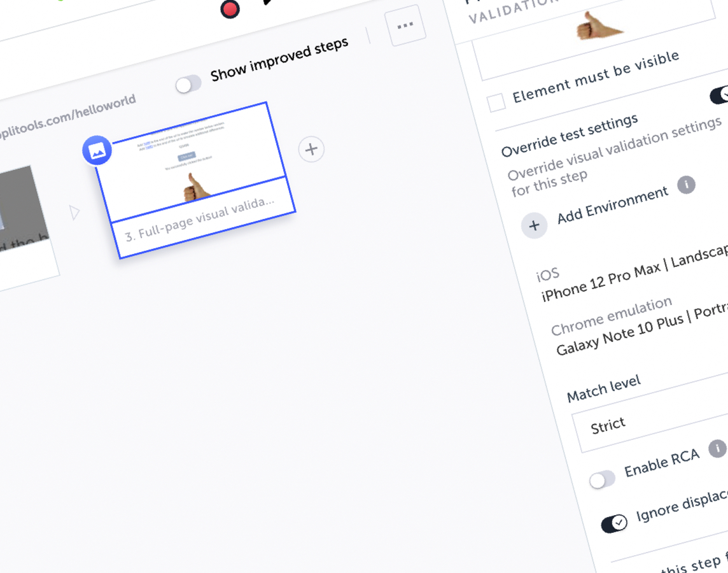Toggle the Ignore displacements switch
Viewport: 728px width, 573px height.
(614, 524)
